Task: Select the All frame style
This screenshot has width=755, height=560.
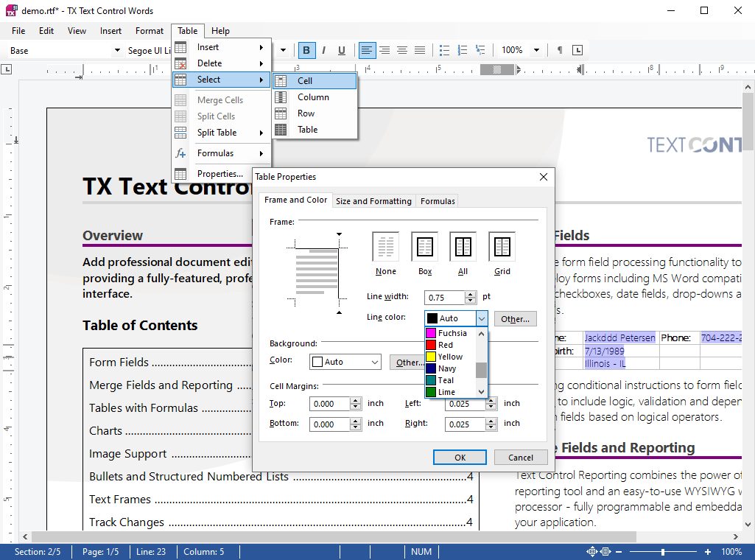Action: 463,247
